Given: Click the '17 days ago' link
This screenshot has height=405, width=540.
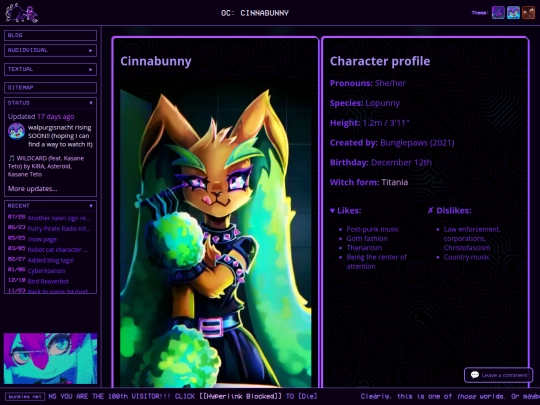Looking at the screenshot, I should click(x=55, y=117).
